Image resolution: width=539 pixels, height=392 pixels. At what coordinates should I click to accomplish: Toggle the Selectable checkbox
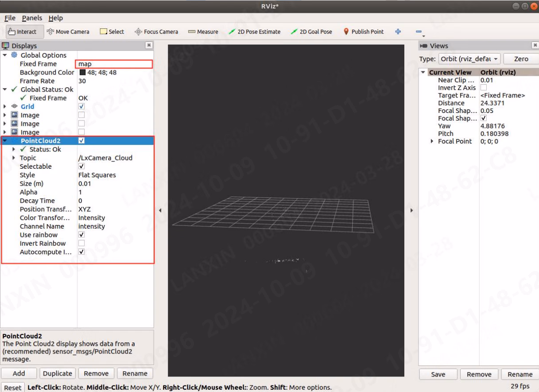81,166
